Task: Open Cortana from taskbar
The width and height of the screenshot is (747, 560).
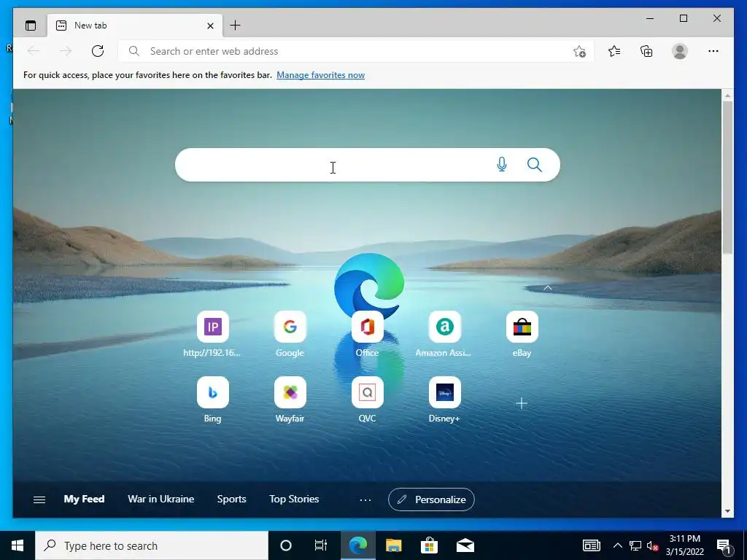Action: click(286, 545)
